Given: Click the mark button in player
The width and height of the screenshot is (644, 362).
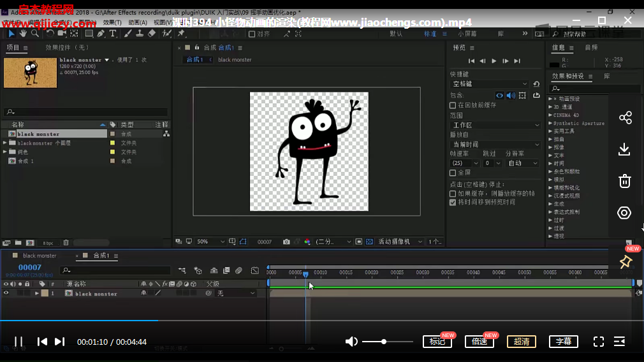Looking at the screenshot, I should coord(437,342).
